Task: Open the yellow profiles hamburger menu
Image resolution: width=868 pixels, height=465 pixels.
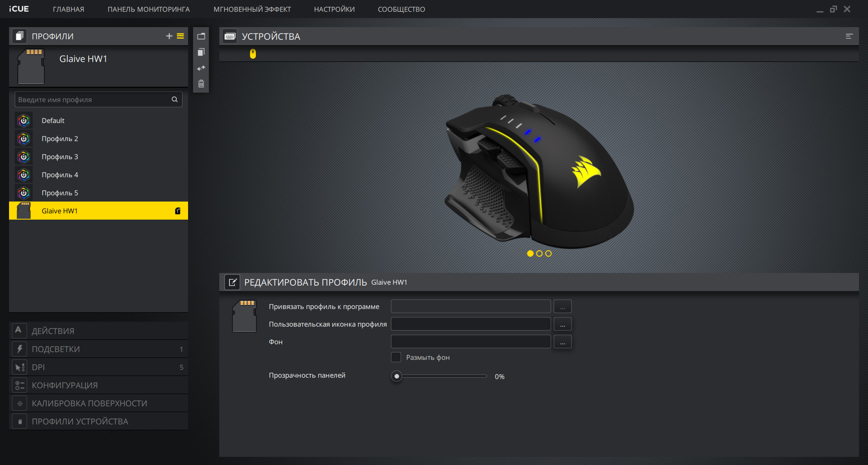Action: (x=180, y=36)
